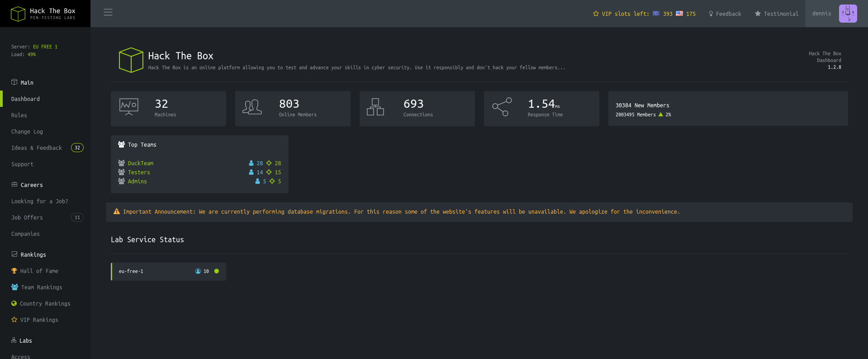Click the Hack The Box logo

(43, 14)
